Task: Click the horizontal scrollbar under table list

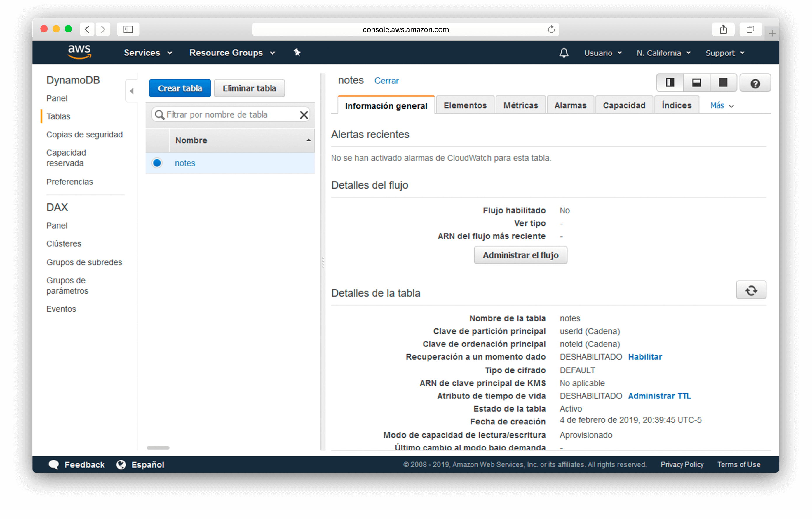Action: [x=158, y=448]
